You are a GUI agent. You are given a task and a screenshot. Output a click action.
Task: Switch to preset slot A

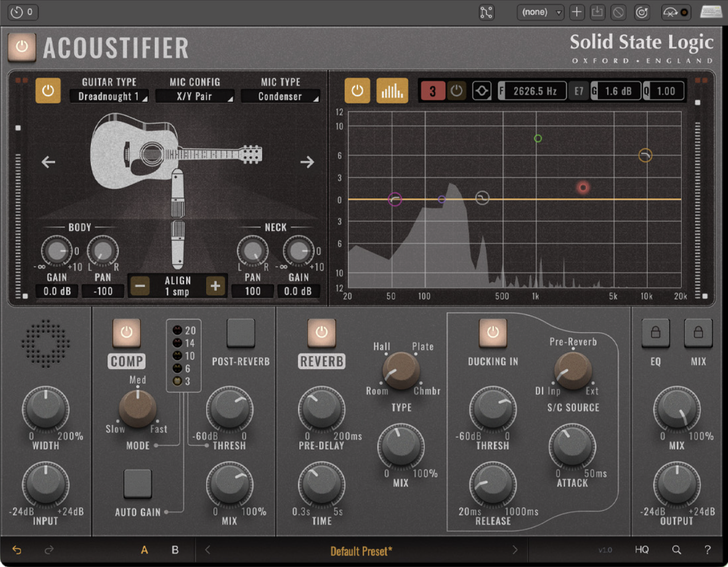pos(144,550)
